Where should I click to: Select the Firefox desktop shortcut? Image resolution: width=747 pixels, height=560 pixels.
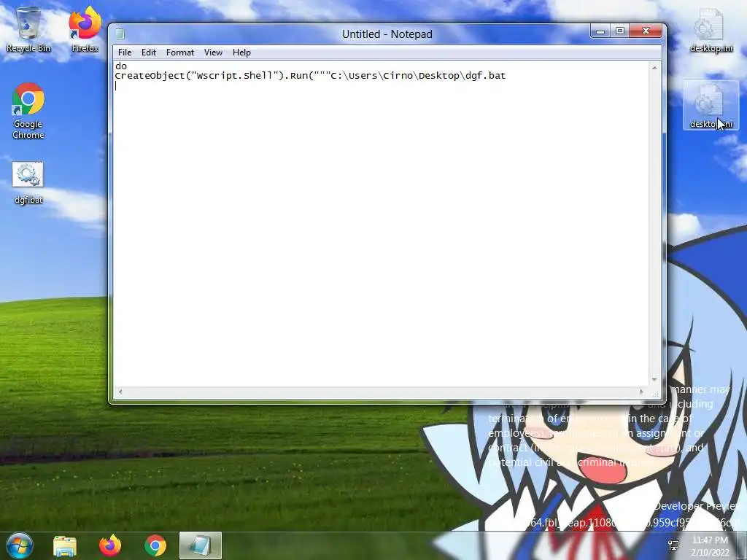coord(85,29)
